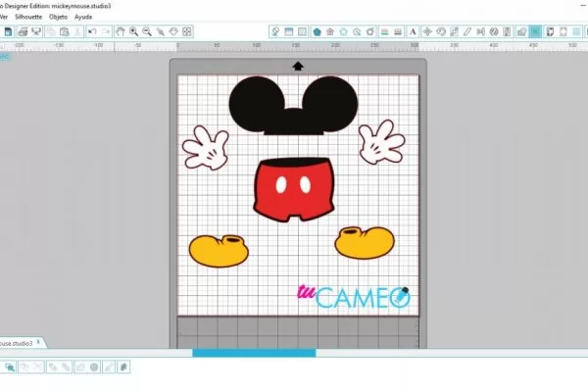Viewport: 588px width, 392px height.
Task: Open the Fill Color pentagon panel
Action: click(317, 32)
